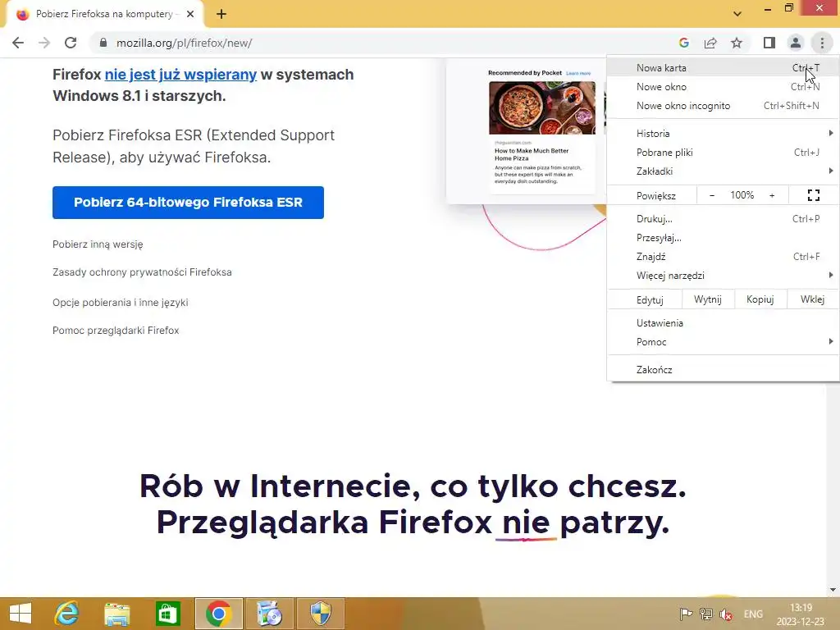Choose Drukuj... from the menu
The width and height of the screenshot is (840, 630).
(724, 219)
